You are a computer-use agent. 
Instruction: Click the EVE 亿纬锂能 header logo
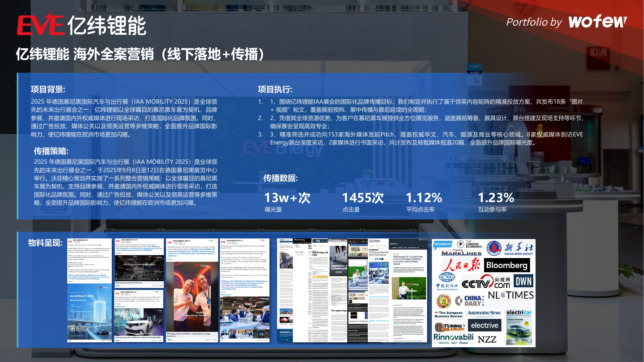[x=82, y=24]
